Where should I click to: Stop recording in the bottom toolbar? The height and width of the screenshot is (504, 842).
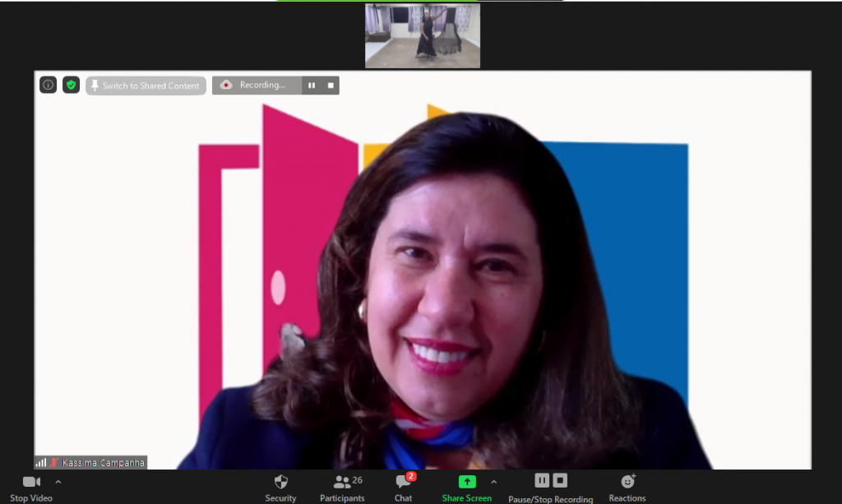pyautogui.click(x=560, y=480)
